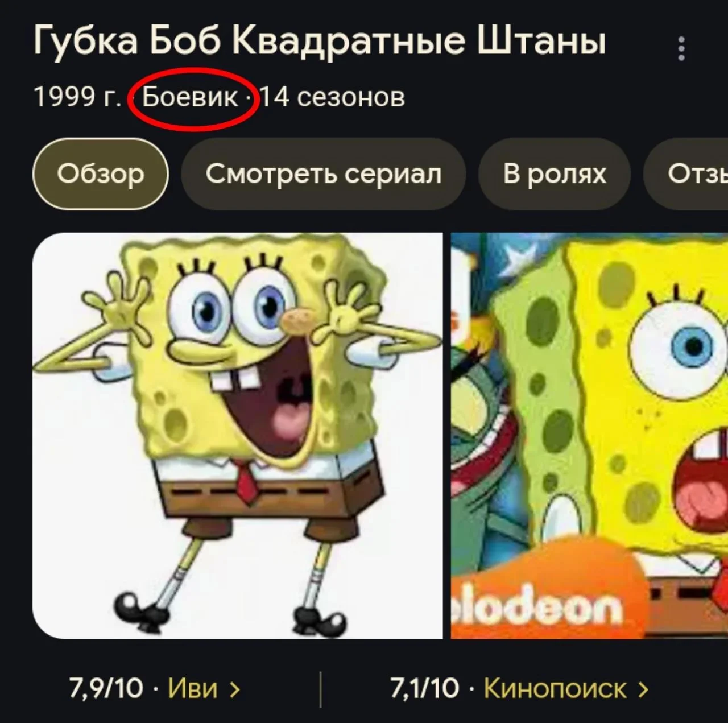
Task: Click the 14 сезонов text
Action: pos(333,97)
